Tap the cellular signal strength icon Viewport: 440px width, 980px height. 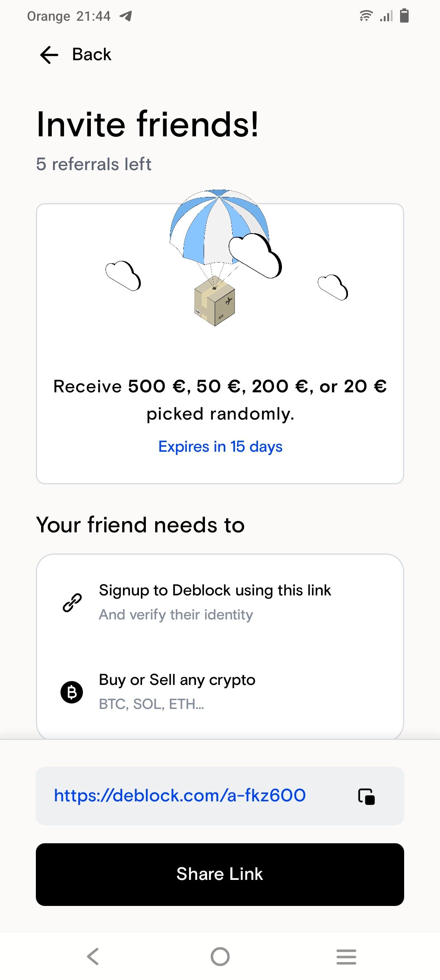pyautogui.click(x=386, y=16)
